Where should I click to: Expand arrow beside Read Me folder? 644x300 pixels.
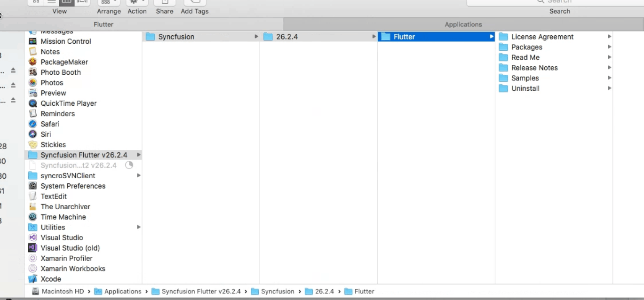pos(609,57)
